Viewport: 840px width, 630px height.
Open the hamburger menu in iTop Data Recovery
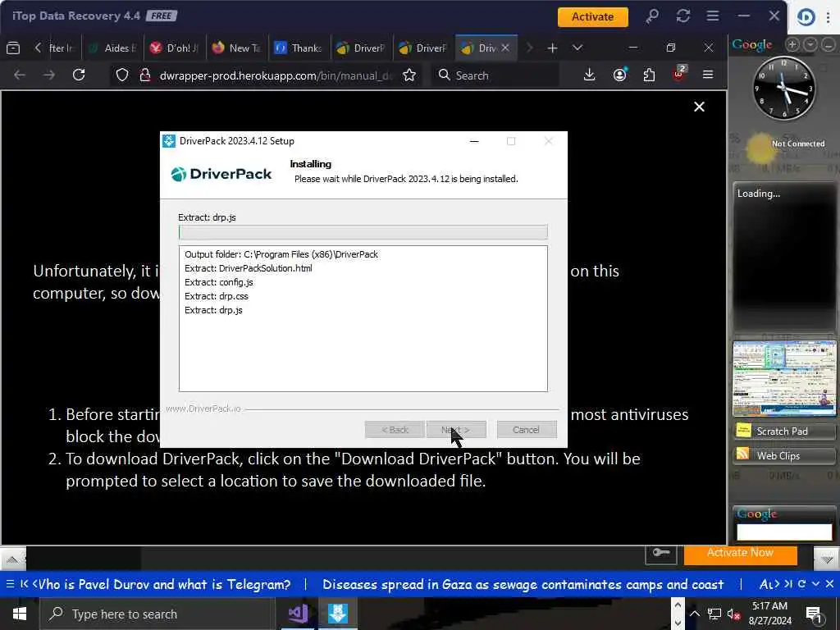pos(713,16)
